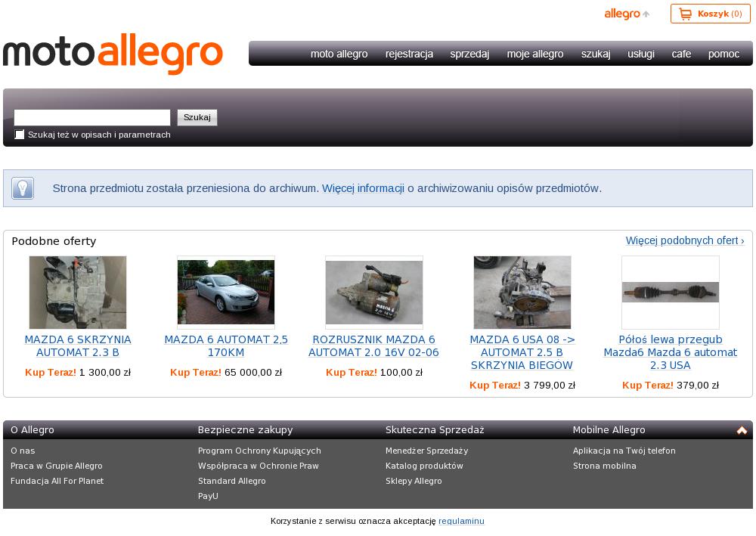Open the cafe menu item
Viewport: 756px width, 536px height.
tap(681, 54)
